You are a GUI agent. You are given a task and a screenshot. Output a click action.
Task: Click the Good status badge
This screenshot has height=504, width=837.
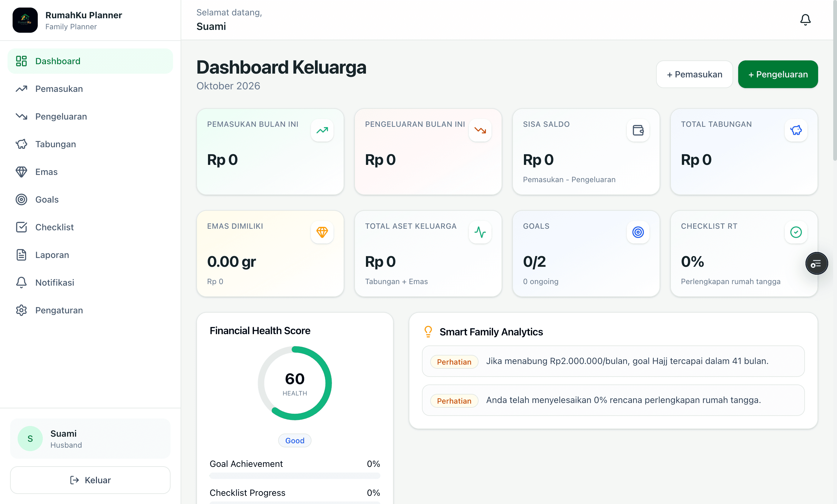point(295,440)
